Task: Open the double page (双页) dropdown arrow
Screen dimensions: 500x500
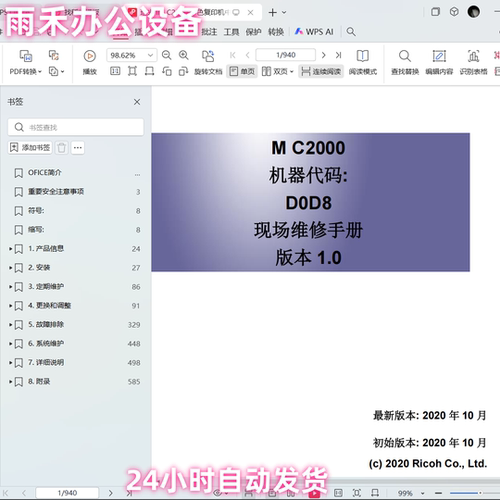Action: pyautogui.click(x=291, y=72)
